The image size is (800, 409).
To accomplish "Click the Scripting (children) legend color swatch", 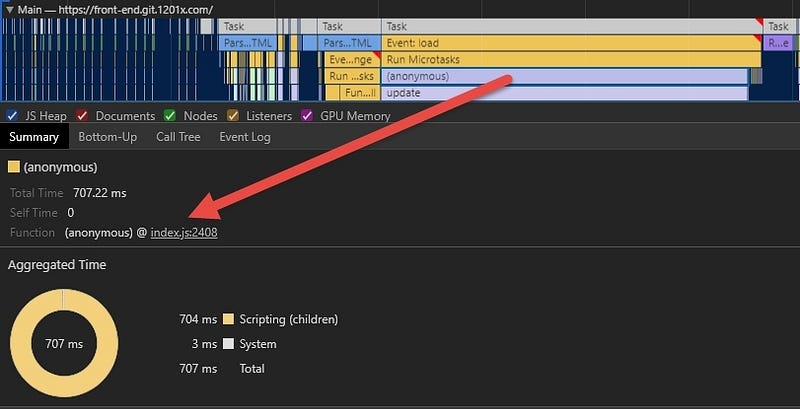I will tap(228, 320).
